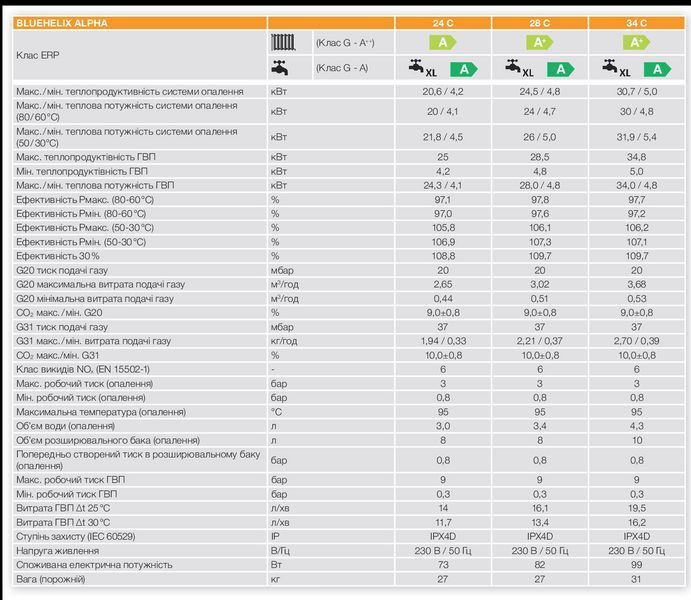Select the '34 C' column header
The height and width of the screenshot is (600, 691).
[x=636, y=23]
